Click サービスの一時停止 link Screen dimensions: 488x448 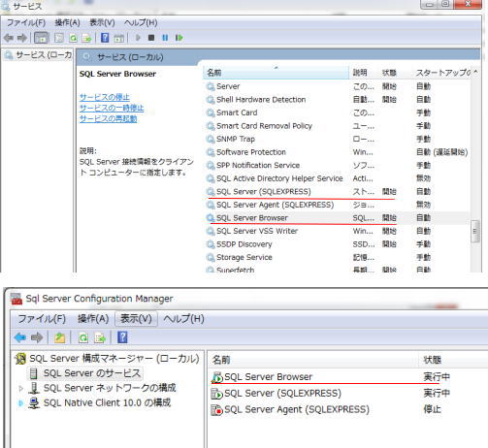coord(112,108)
